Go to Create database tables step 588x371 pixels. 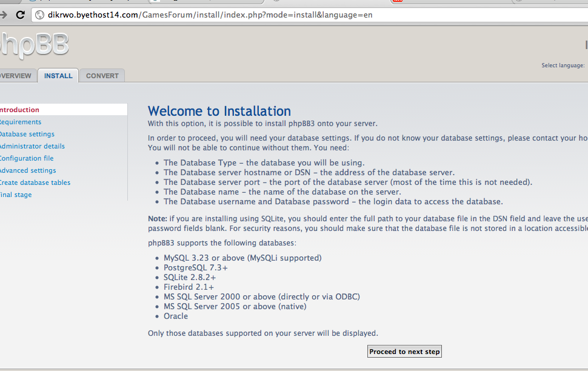pos(35,182)
